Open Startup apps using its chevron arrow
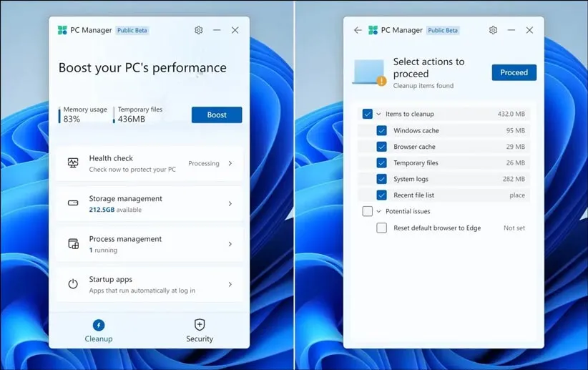This screenshot has width=588, height=370. tap(230, 284)
